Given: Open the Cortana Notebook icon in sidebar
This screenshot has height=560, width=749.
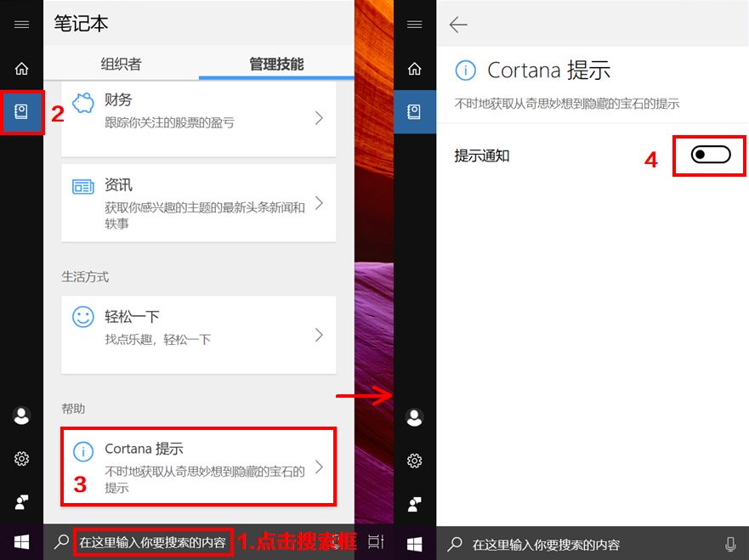Looking at the screenshot, I should 21,110.
